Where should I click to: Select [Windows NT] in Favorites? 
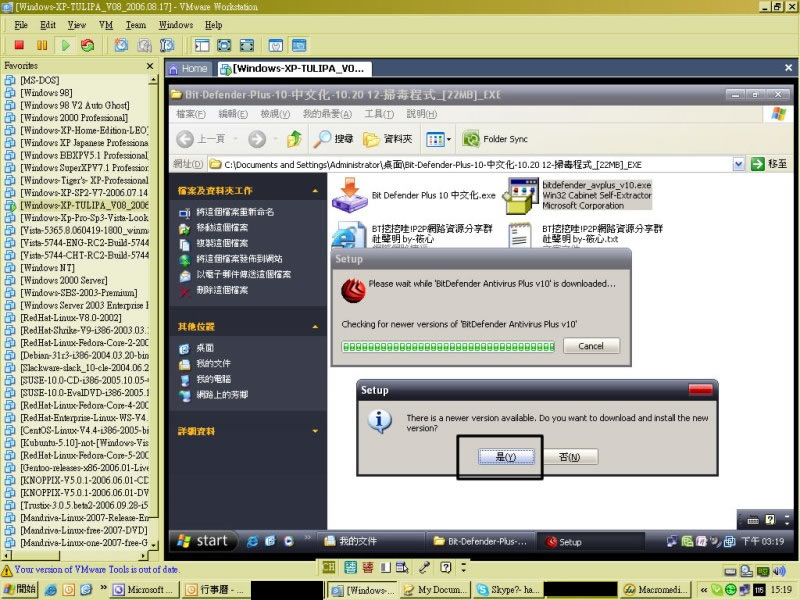tap(47, 268)
